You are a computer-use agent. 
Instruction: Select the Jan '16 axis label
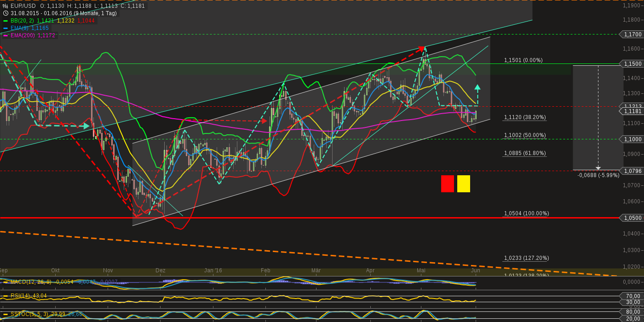[x=213, y=271]
